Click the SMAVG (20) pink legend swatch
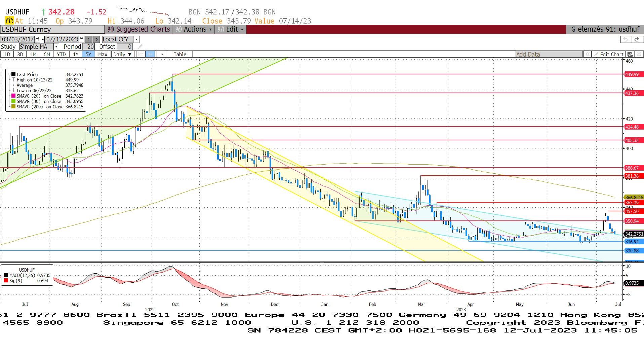This screenshot has height=349, width=644. coord(13,96)
